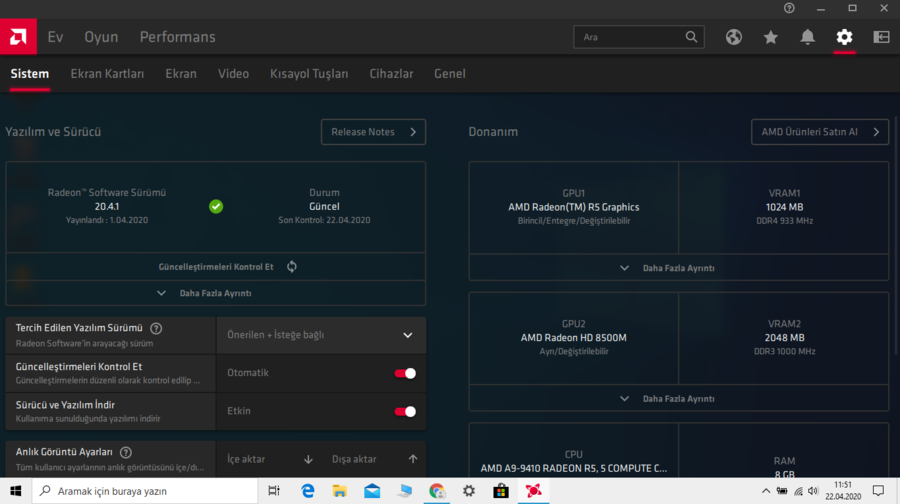Go to the Oyun menu

101,37
